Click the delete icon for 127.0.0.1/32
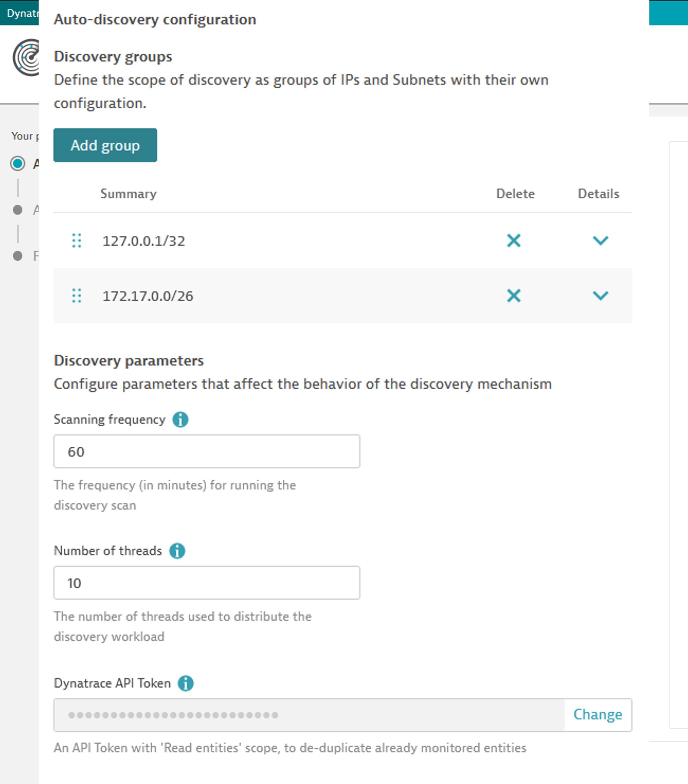This screenshot has width=688, height=784. coord(514,241)
